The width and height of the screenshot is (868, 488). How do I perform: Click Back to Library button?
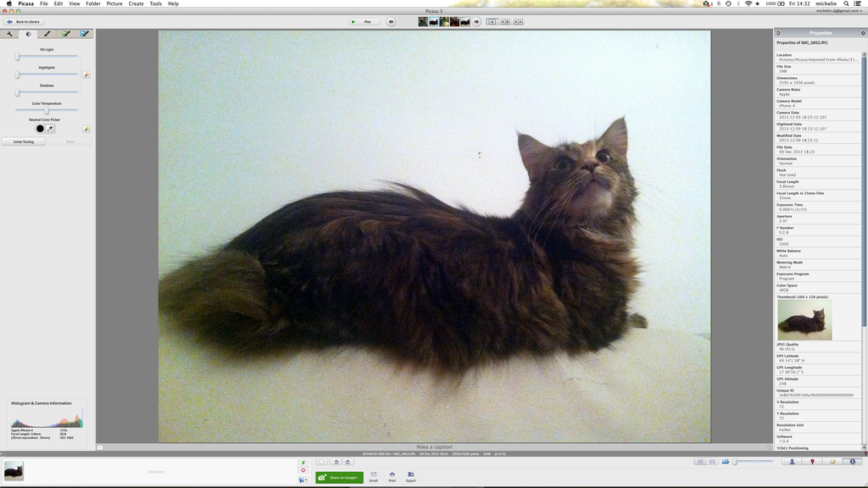click(24, 21)
